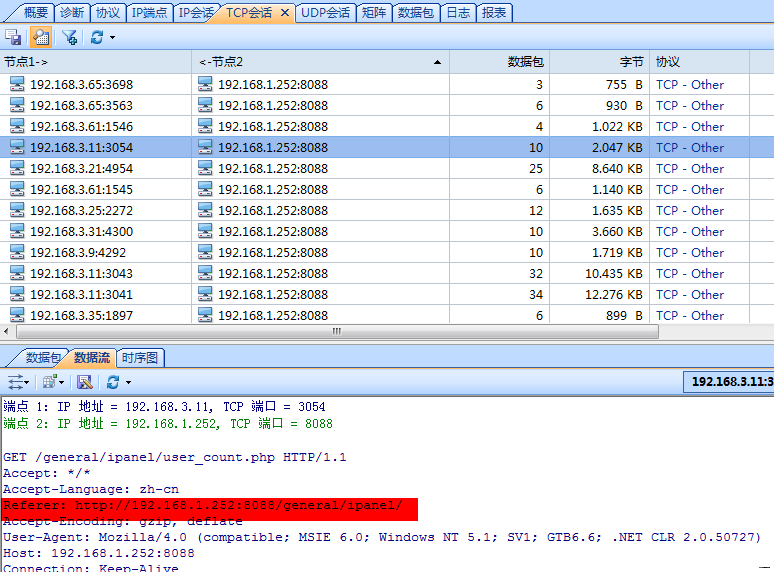Select row 192.168.3.11:3054

tap(387, 148)
